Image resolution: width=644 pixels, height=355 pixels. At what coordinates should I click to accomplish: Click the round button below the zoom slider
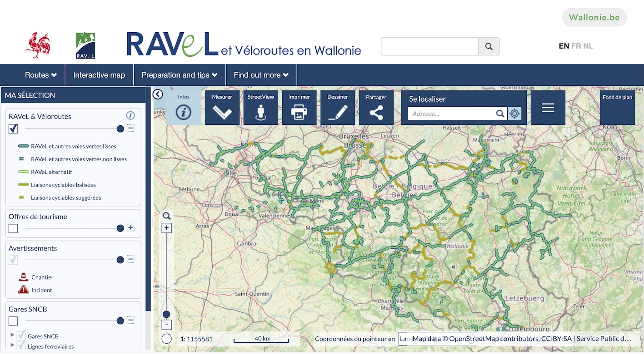point(167,339)
